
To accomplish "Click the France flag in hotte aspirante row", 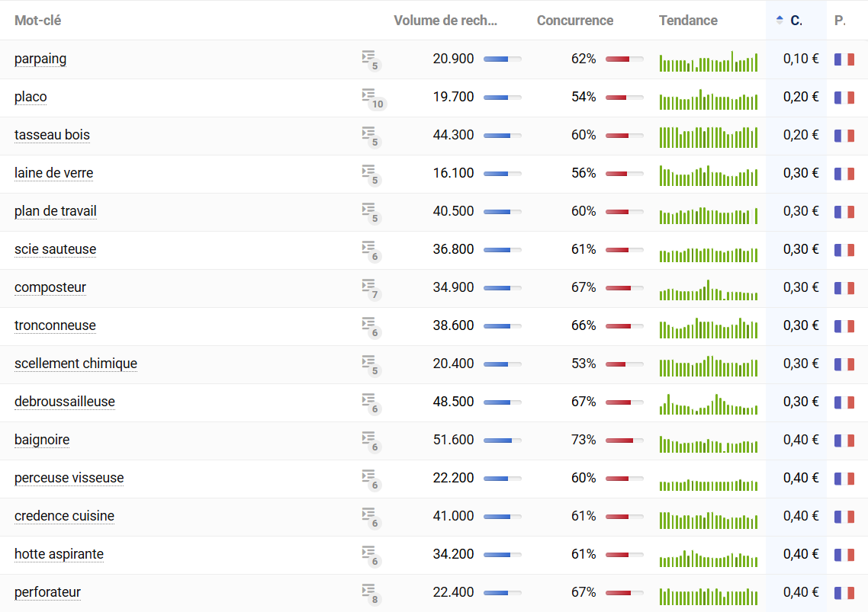I will point(844,555).
